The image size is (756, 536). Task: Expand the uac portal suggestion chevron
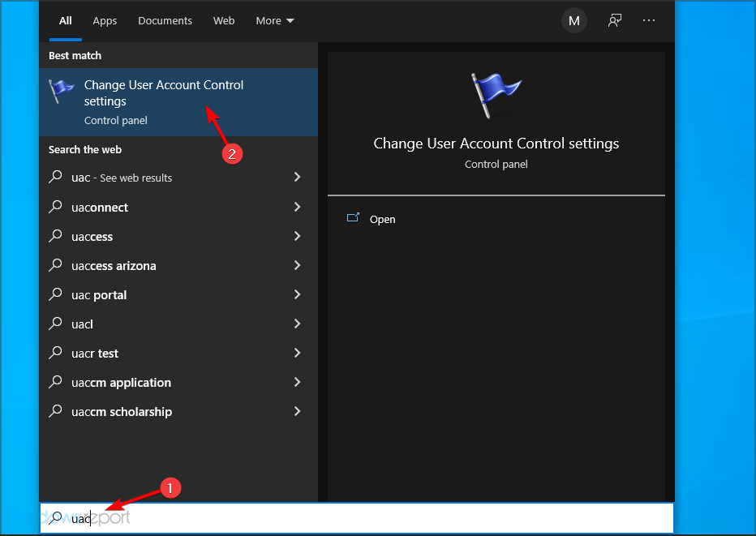[297, 294]
